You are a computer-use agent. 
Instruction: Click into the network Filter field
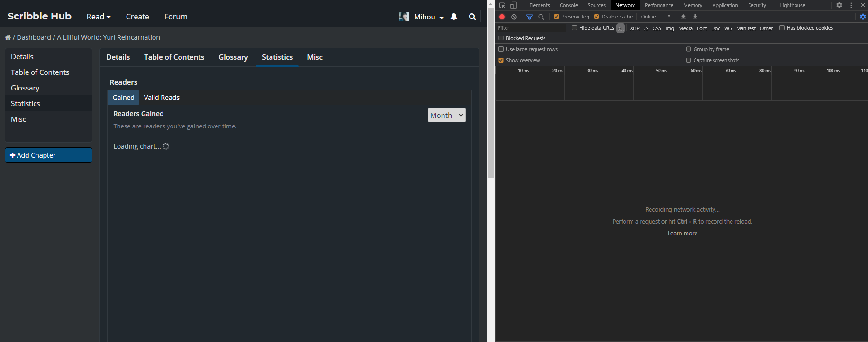(x=531, y=28)
